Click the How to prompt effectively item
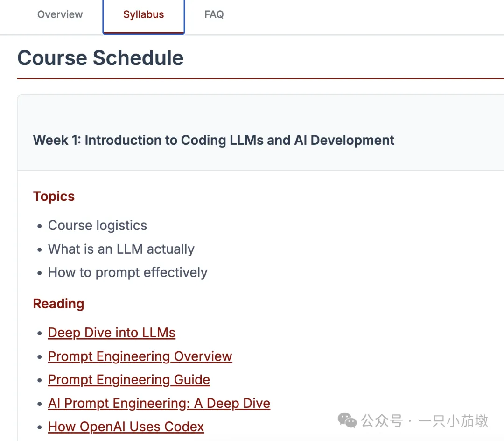Screen dimensions: 504x441 (x=128, y=273)
